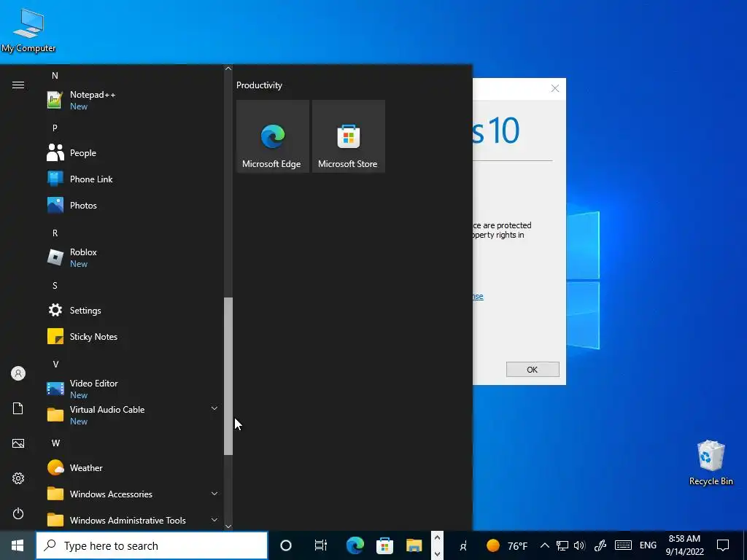Open the user account icon in Start sidebar
This screenshot has height=560, width=747.
pos(18,373)
